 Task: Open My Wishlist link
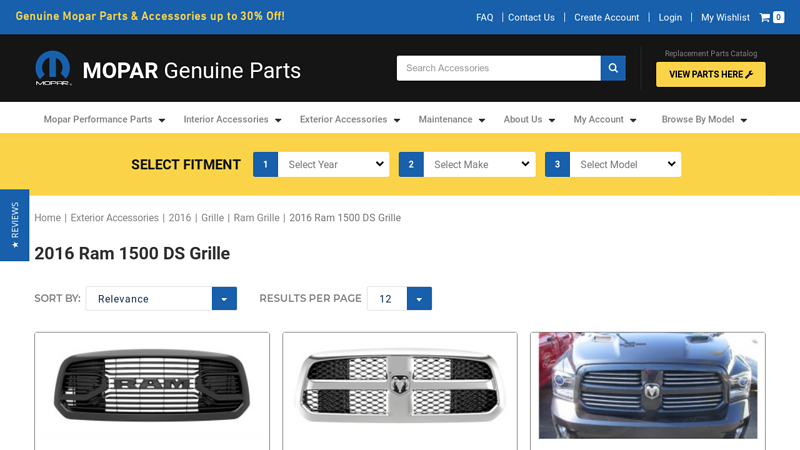[x=725, y=17]
